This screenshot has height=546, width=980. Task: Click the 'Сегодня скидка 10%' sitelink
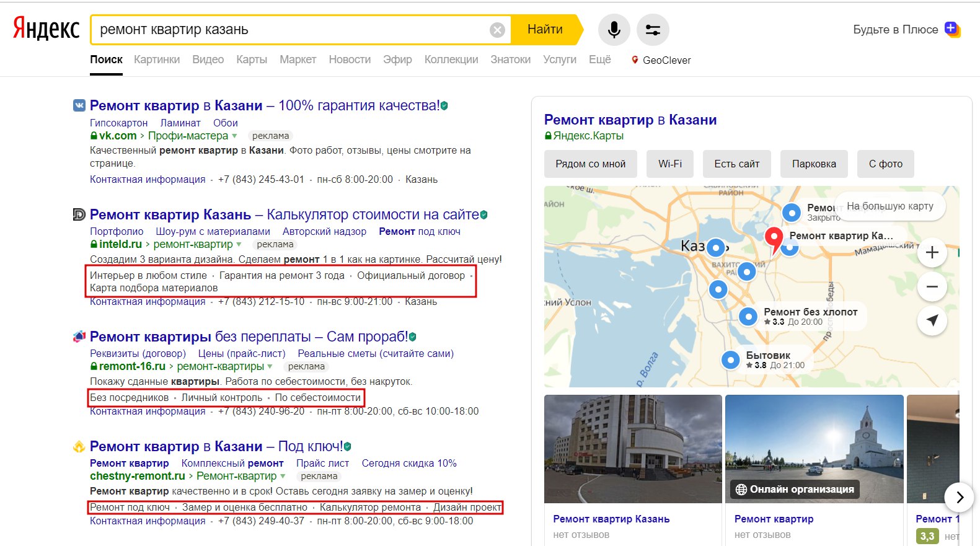coord(409,463)
